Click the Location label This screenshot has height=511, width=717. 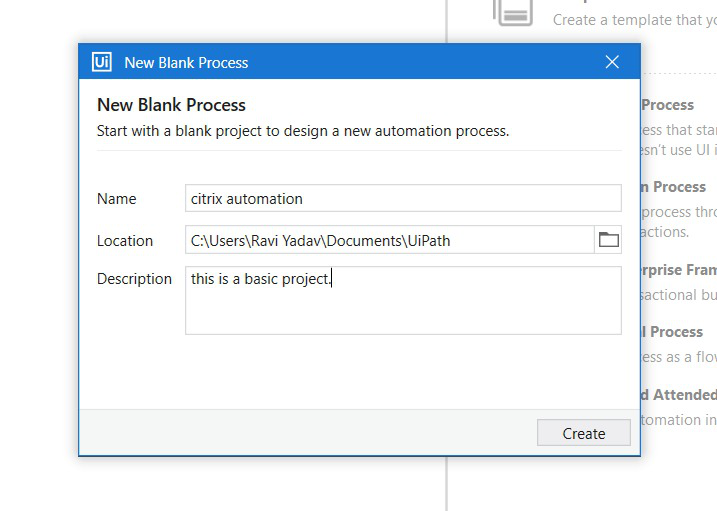click(125, 241)
